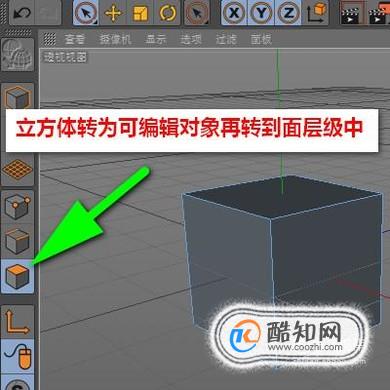The width and height of the screenshot is (390, 390).
Task: Toggle the coordinate system icon
Action: pos(316,13)
